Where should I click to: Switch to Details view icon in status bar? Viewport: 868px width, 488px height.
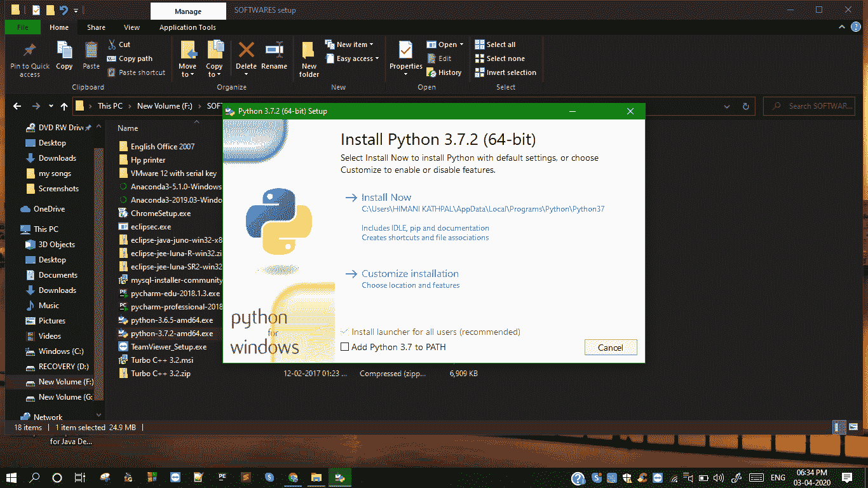(838, 428)
